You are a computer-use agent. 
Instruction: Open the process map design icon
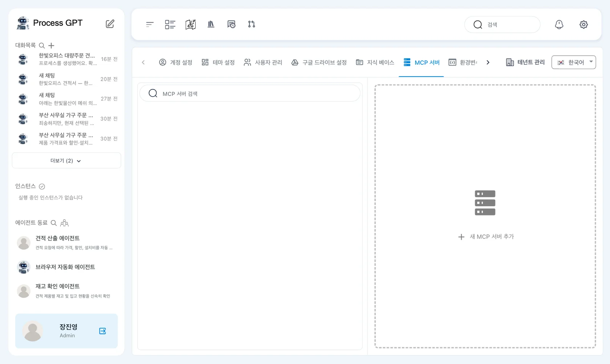[x=191, y=24]
